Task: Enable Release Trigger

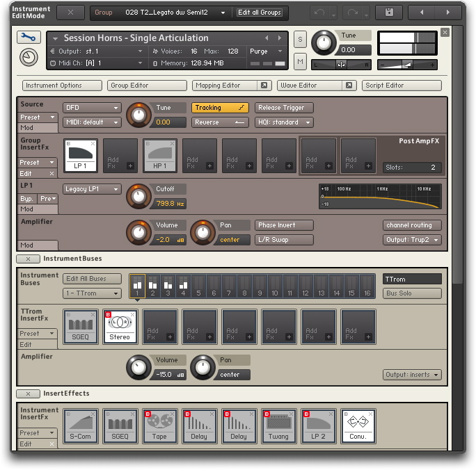Action: tap(284, 108)
